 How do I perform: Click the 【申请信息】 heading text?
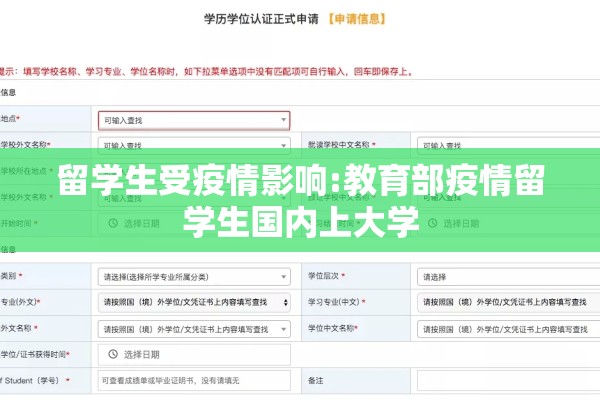[x=357, y=19]
